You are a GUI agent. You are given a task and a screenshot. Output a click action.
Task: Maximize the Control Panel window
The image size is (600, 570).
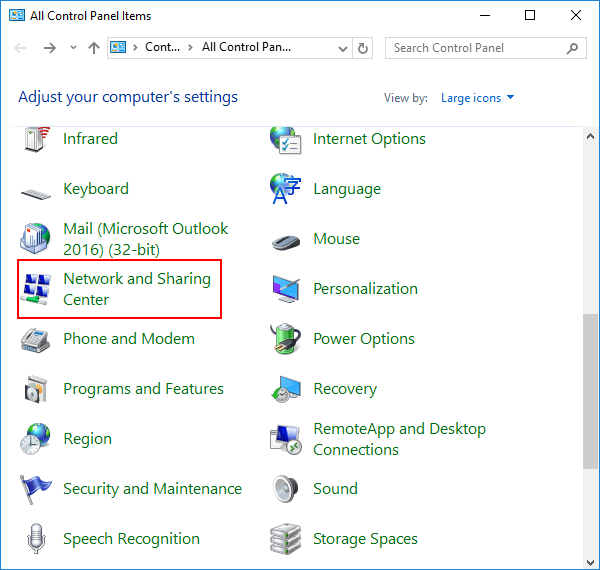click(530, 15)
